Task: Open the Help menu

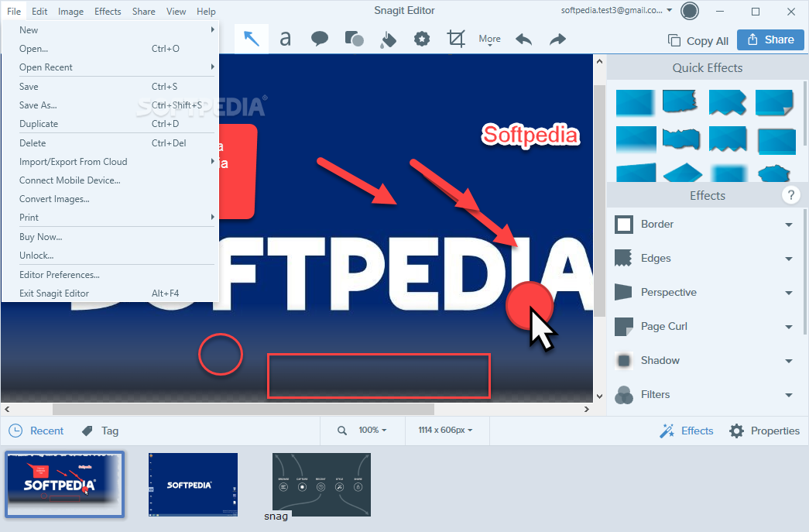Action: [x=206, y=12]
